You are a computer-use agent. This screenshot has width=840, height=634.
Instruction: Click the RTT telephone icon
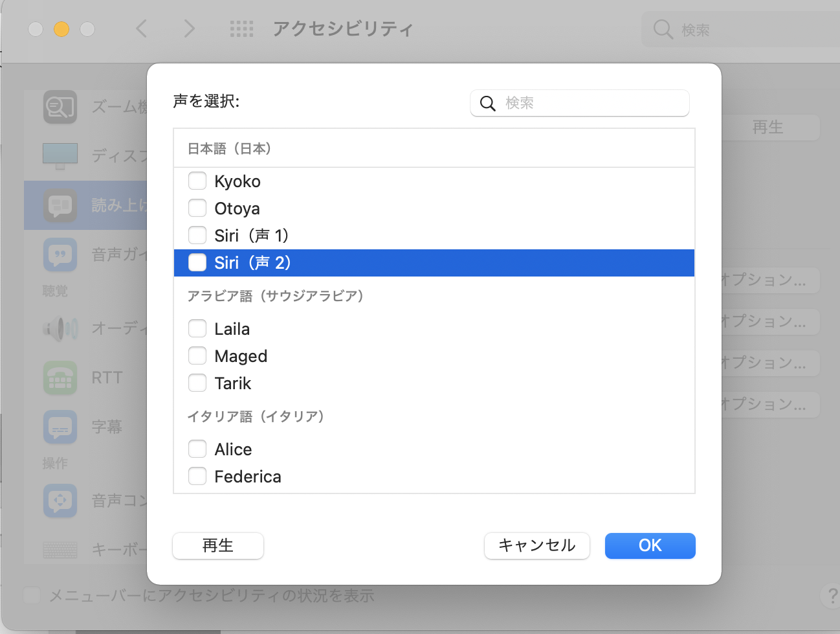click(60, 378)
